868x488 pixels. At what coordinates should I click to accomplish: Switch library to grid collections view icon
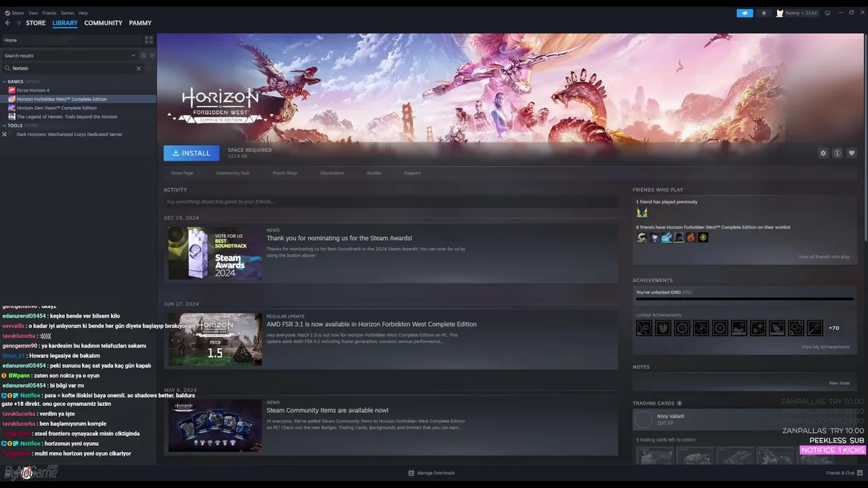tap(149, 40)
